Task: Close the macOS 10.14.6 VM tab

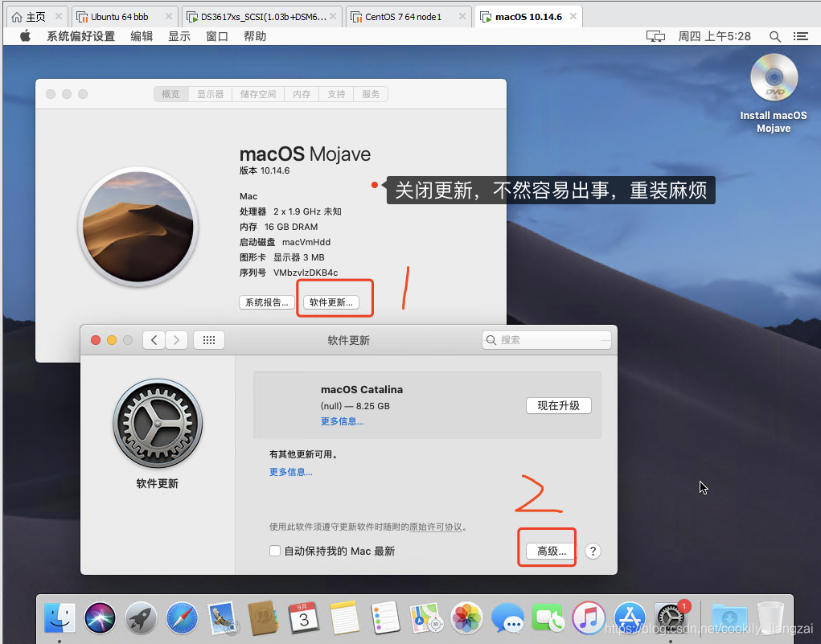Action: point(573,16)
